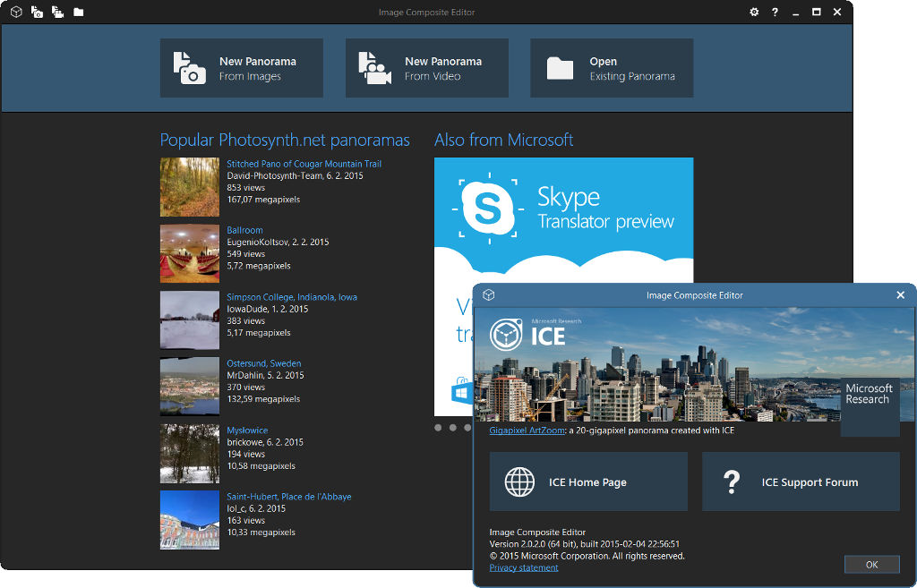Click the small folder icon in the title bar
Screen dimensions: 917x588
[79, 12]
